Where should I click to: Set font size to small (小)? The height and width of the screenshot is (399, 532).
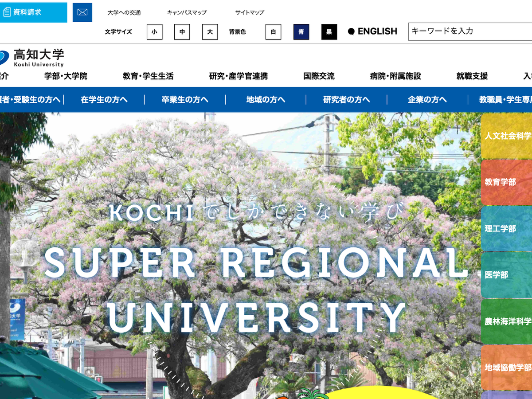click(154, 32)
